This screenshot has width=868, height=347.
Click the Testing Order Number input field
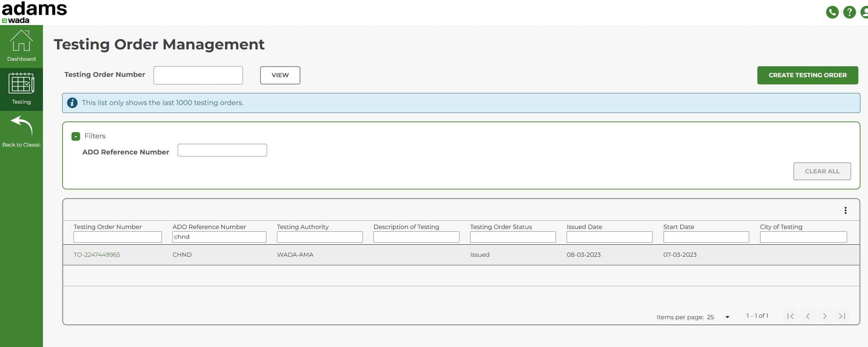[198, 75]
